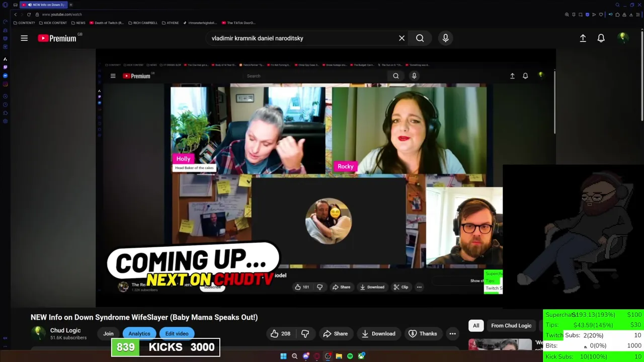This screenshot has width=644, height=362.
Task: Go back with the browser back arrow
Action: point(15,15)
